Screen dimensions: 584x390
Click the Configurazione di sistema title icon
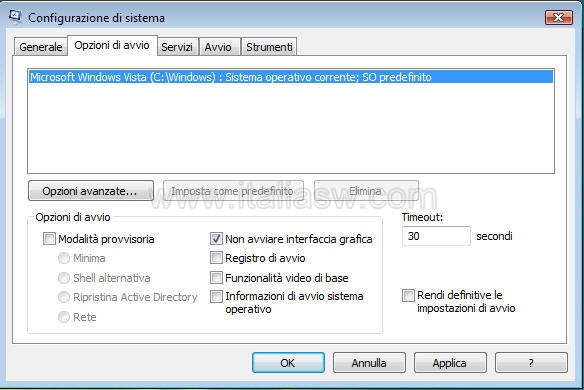[15, 17]
